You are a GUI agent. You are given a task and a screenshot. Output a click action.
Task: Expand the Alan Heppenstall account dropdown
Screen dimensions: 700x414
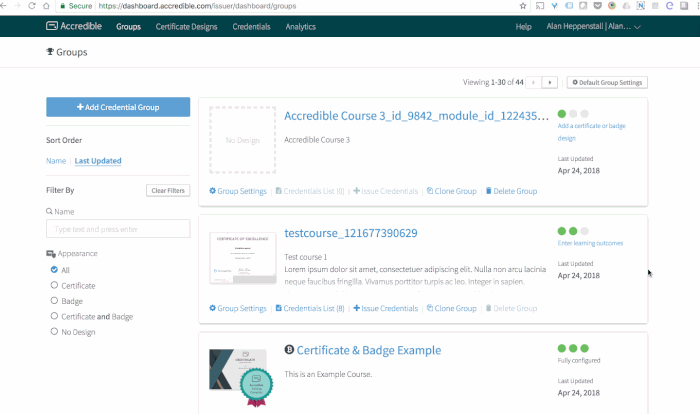tap(593, 26)
